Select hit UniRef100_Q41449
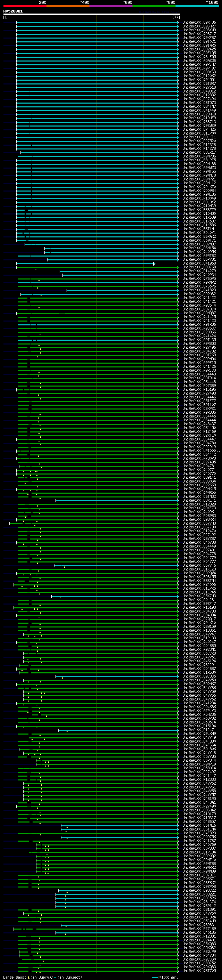 199,110
